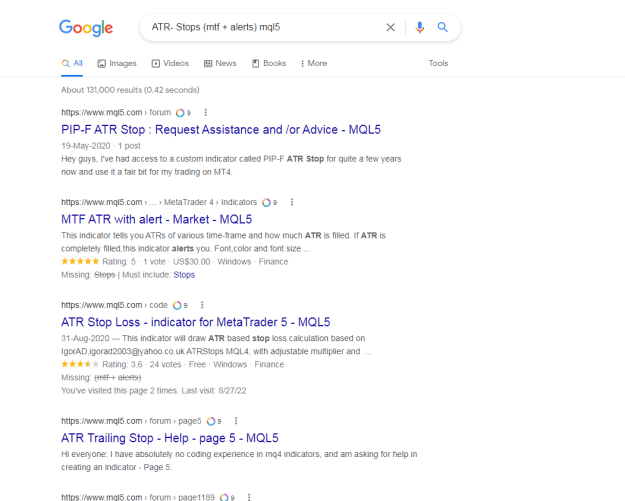The height and width of the screenshot is (501, 625).
Task: Click the mql5.com forum URL of first result
Action: [116, 112]
